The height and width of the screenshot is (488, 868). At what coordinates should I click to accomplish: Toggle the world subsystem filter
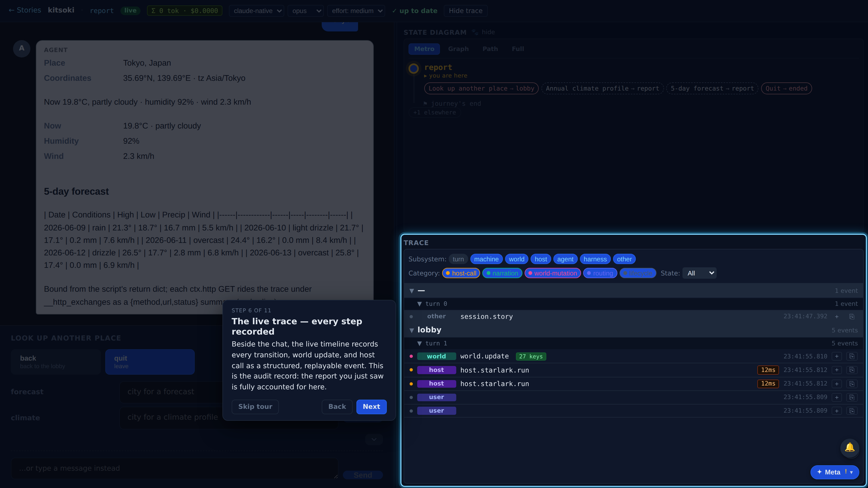click(x=516, y=259)
